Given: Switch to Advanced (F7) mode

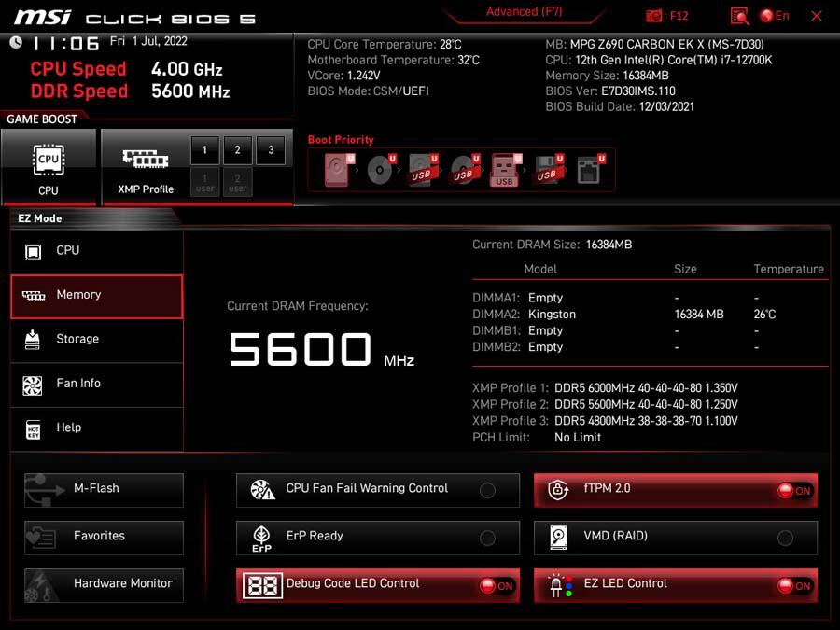Looking at the screenshot, I should [x=524, y=12].
